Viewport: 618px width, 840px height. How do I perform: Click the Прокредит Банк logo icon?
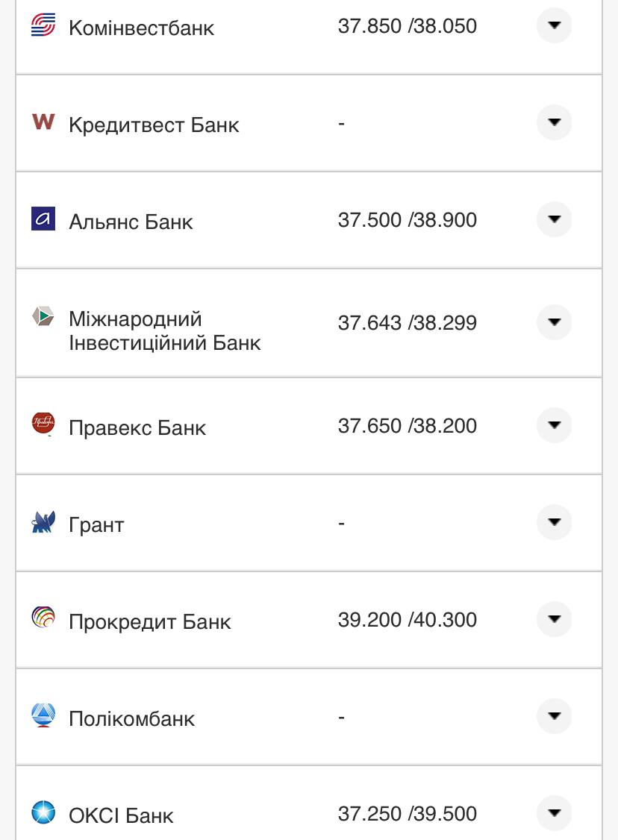pos(43,618)
